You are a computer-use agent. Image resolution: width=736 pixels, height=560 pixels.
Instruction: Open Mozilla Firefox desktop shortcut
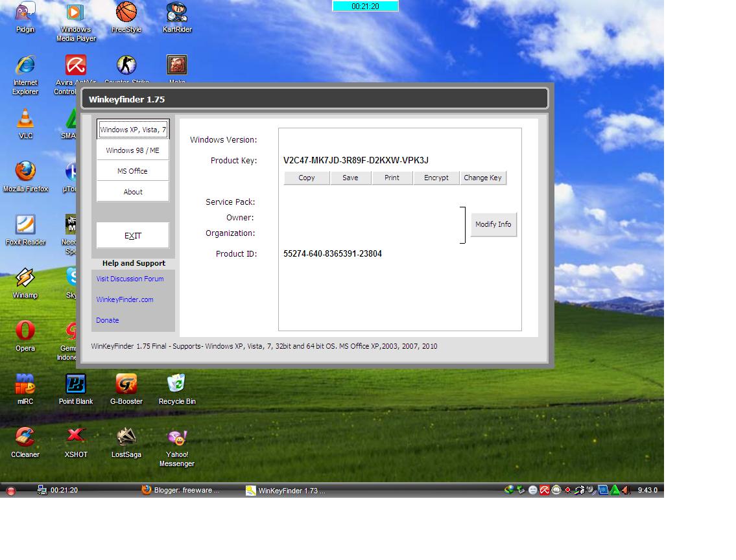25,176
